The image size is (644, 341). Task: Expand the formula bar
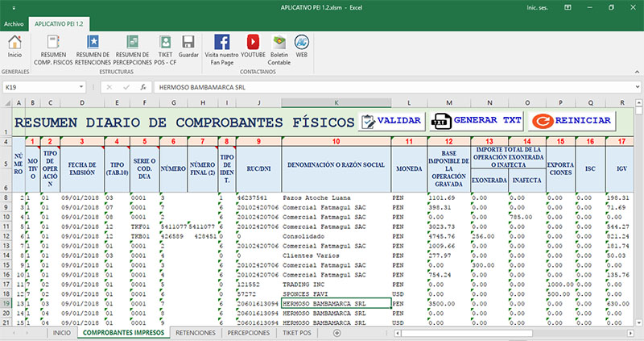pos(635,86)
